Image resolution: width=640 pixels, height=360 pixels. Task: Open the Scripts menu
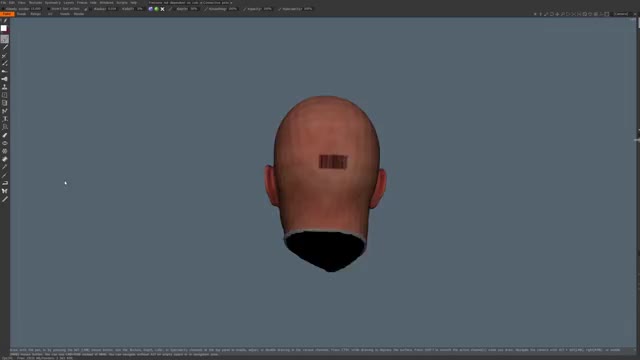(122, 2)
